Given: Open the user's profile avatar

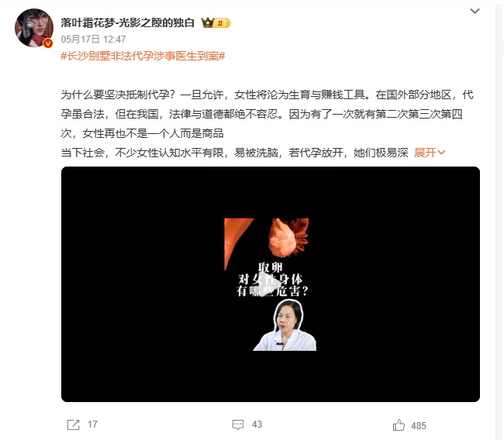Looking at the screenshot, I should (34, 28).
